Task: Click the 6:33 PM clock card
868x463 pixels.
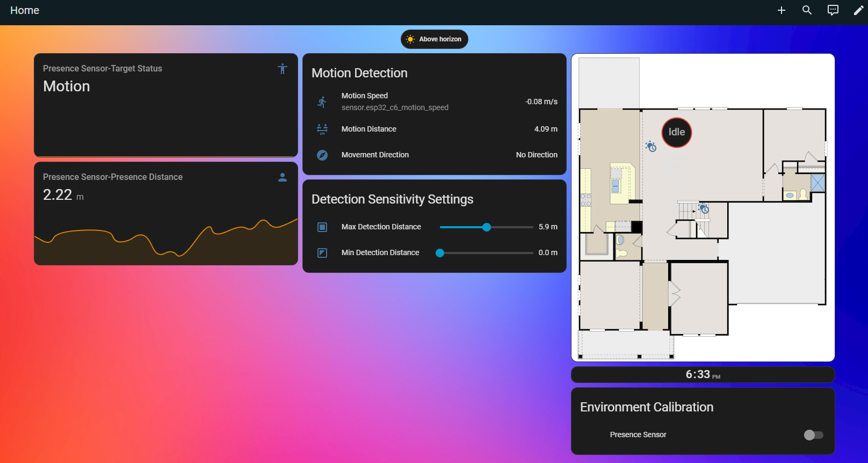Action: pyautogui.click(x=703, y=374)
